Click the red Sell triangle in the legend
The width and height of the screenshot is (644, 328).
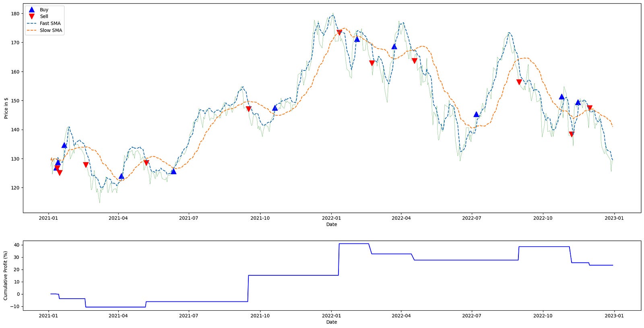pyautogui.click(x=32, y=17)
